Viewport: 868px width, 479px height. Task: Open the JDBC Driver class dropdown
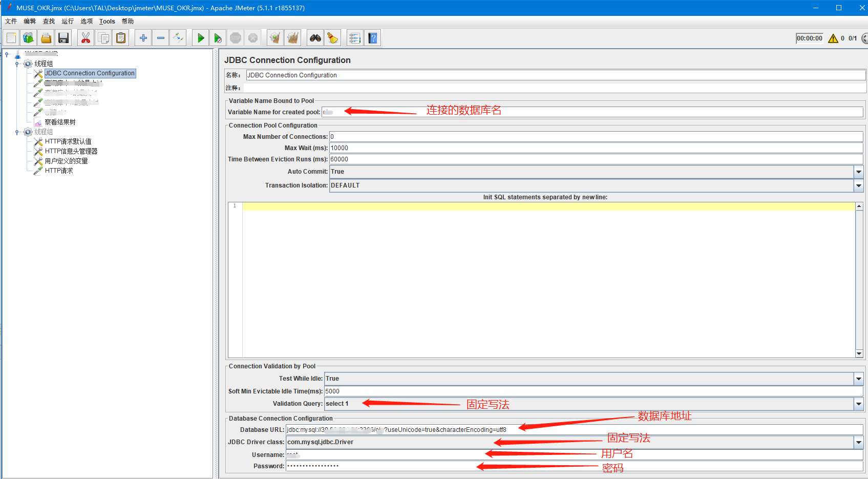tap(859, 442)
